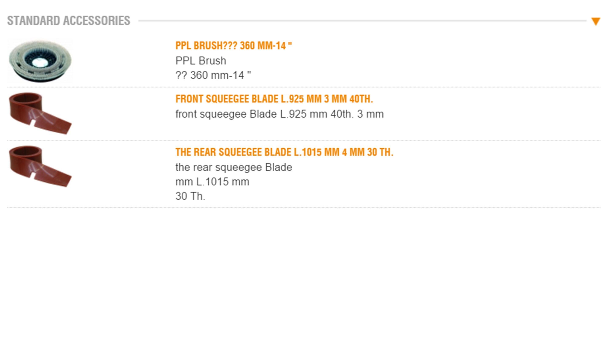Screen dimensions: 601x364
Task: Open the front squeegee blade image
Action: pyautogui.click(x=40, y=113)
